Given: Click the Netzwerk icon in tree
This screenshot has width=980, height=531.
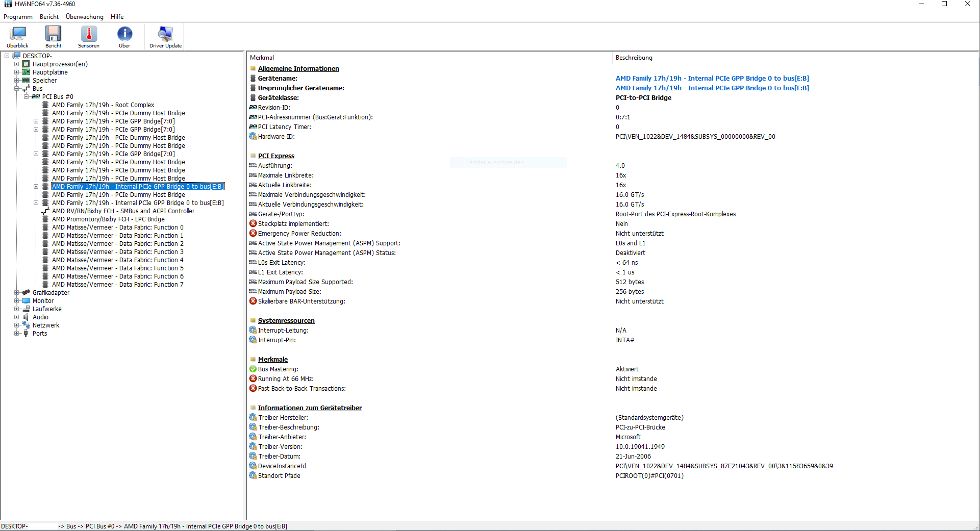Looking at the screenshot, I should point(26,325).
